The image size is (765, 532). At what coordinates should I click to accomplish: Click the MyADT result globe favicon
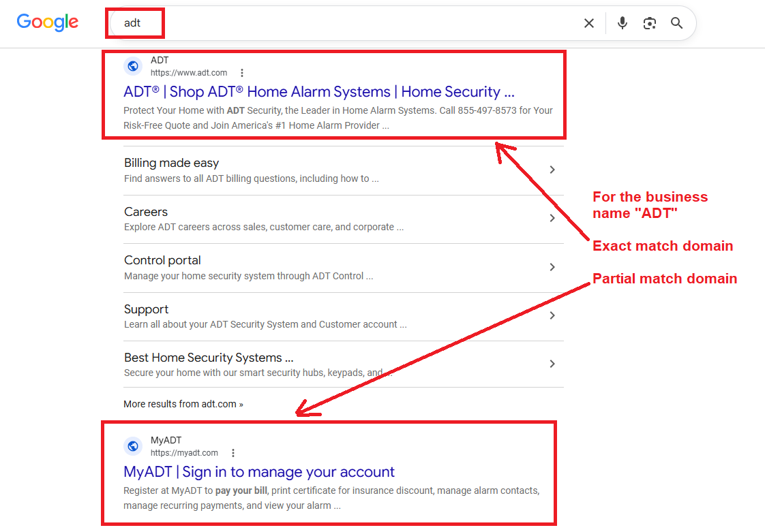point(133,446)
